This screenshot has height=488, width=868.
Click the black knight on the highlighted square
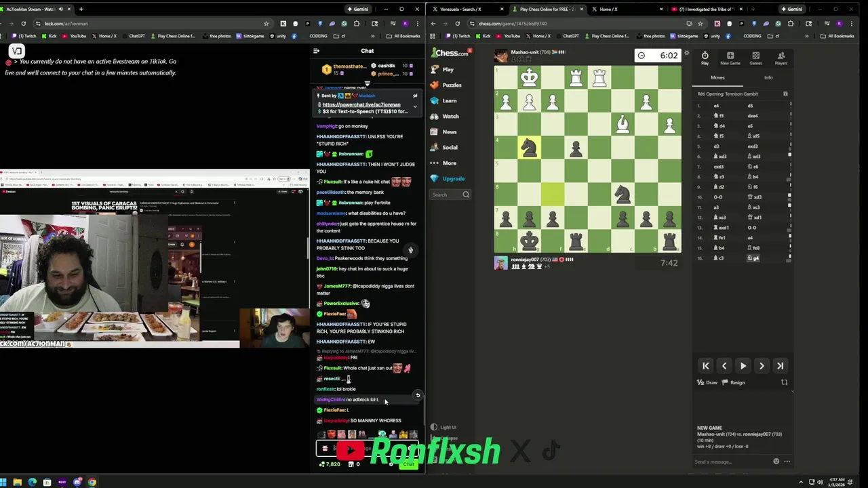pos(529,147)
